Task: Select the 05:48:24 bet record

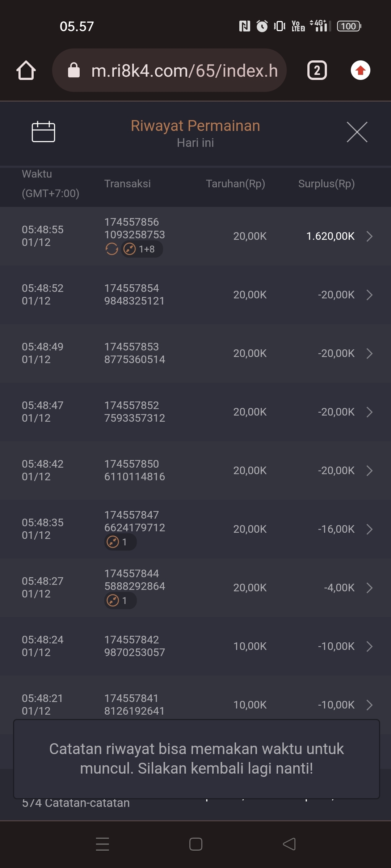Action: tap(195, 646)
